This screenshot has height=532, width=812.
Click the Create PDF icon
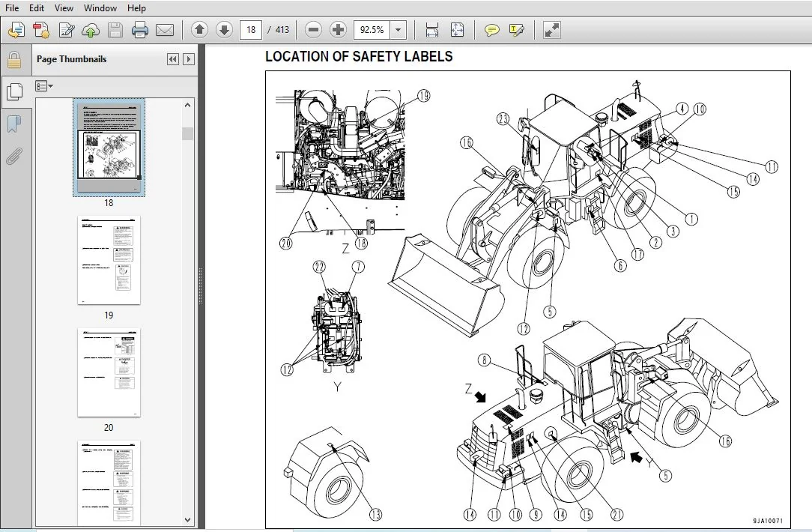pyautogui.click(x=41, y=30)
